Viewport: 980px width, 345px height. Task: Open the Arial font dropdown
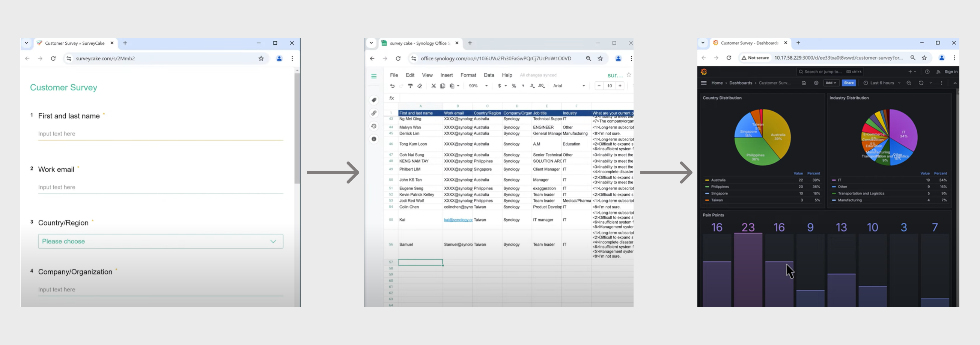[569, 86]
